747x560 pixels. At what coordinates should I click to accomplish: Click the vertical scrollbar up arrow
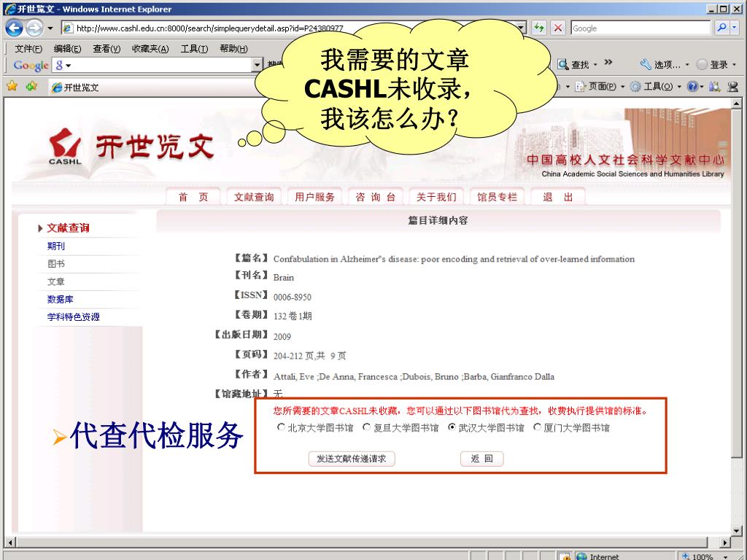[737, 104]
